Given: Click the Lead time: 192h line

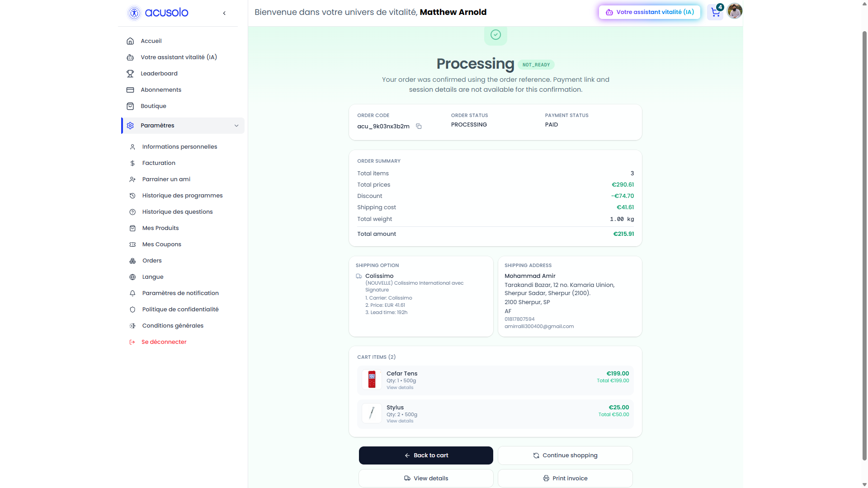Looking at the screenshot, I should [387, 313].
